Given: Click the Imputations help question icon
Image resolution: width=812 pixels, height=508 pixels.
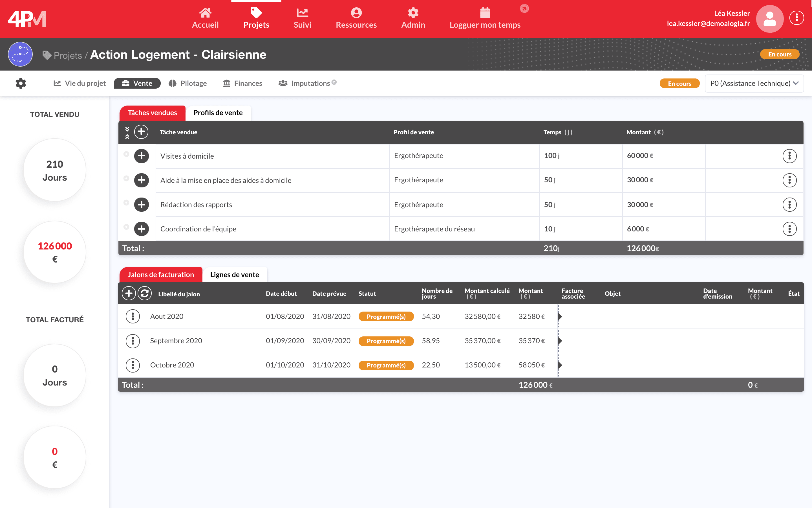Looking at the screenshot, I should point(334,82).
